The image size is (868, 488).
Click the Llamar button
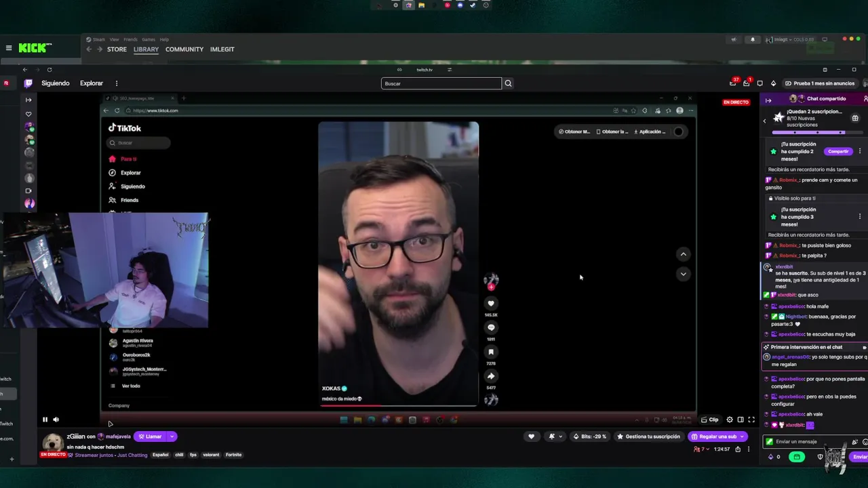[151, 436]
